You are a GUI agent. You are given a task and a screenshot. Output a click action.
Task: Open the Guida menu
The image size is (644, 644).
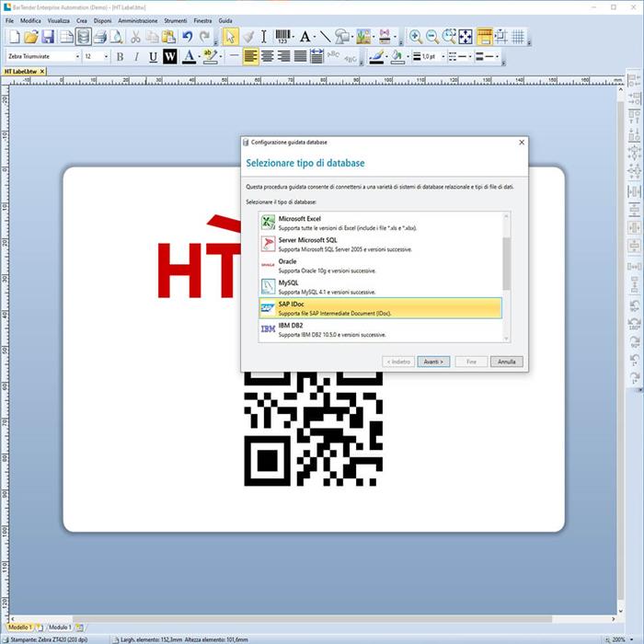(225, 20)
